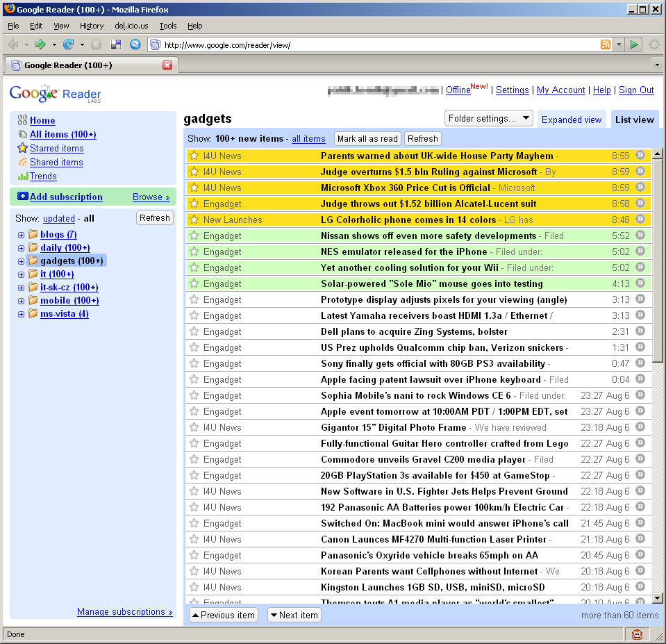
Task: Click the arrow icon on the Kingston Launches 1GB row
Action: pyautogui.click(x=640, y=586)
